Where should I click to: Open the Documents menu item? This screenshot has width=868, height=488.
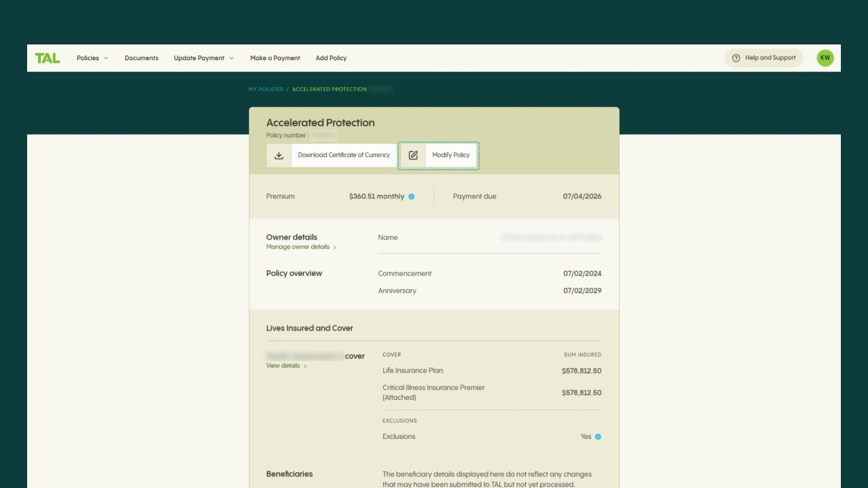click(x=142, y=58)
